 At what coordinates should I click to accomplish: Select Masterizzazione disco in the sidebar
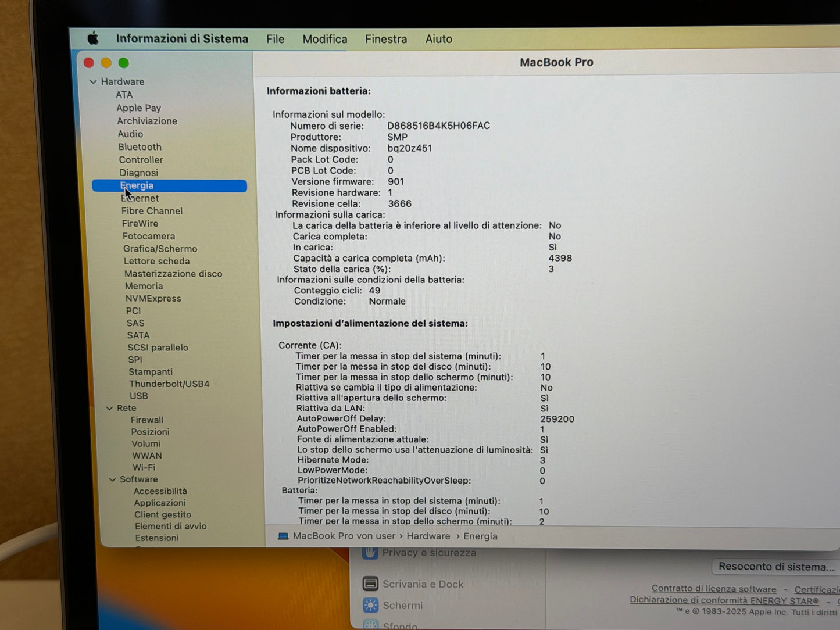click(173, 274)
